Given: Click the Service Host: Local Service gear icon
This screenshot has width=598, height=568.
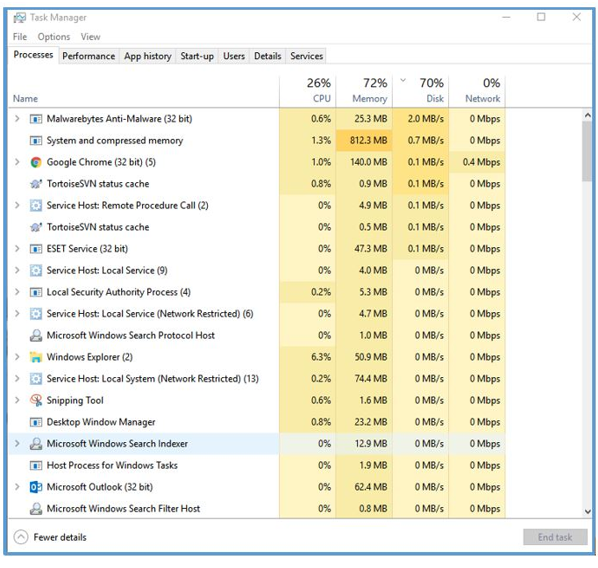Looking at the screenshot, I should tap(36, 270).
